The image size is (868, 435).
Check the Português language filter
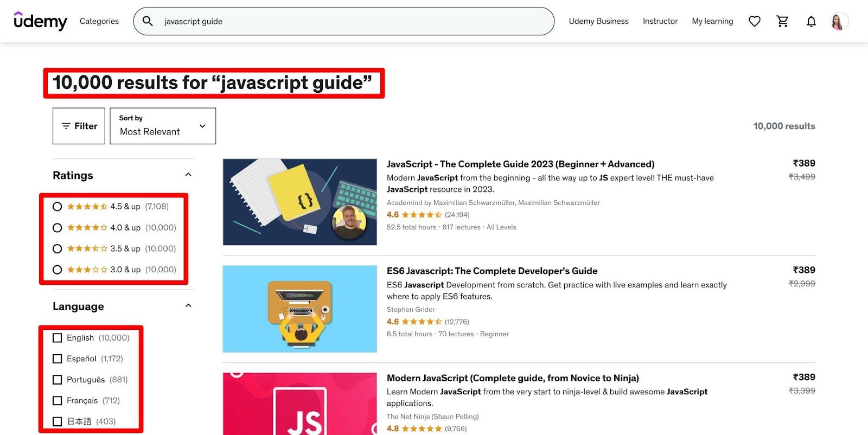pos(57,380)
